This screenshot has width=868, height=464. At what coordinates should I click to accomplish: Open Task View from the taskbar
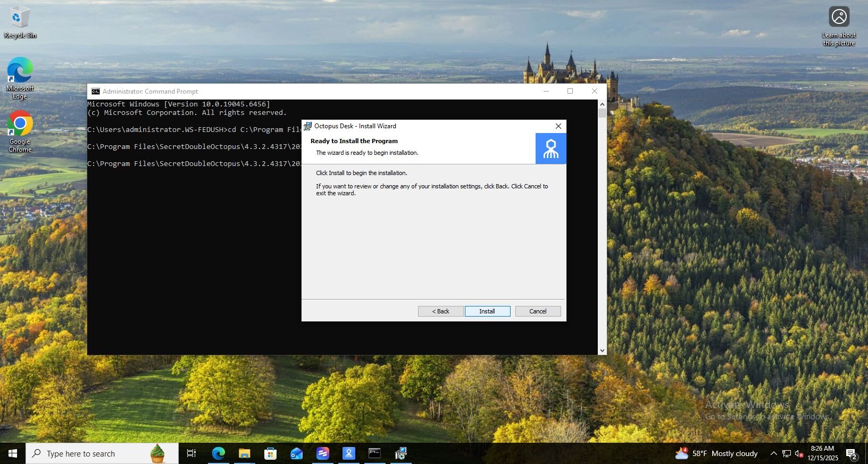(x=191, y=453)
